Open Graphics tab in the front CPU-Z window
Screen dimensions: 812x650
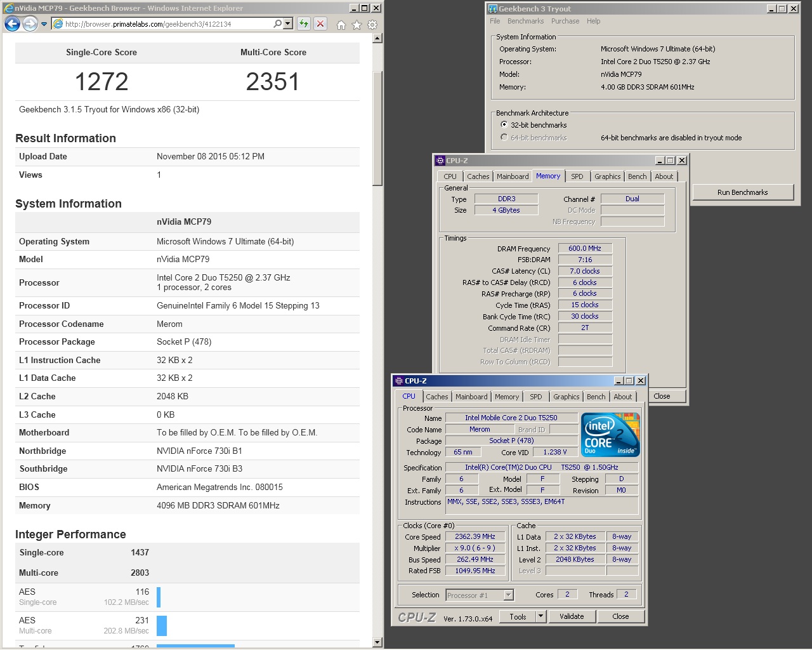coord(566,397)
